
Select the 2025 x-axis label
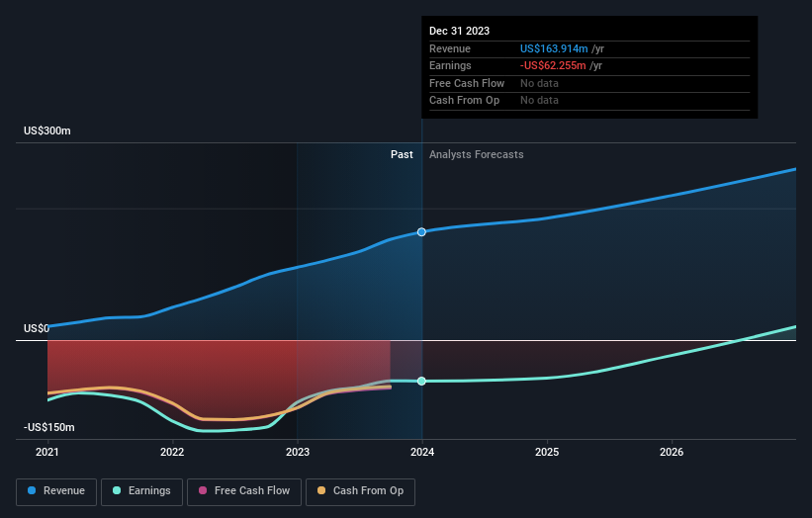click(547, 452)
